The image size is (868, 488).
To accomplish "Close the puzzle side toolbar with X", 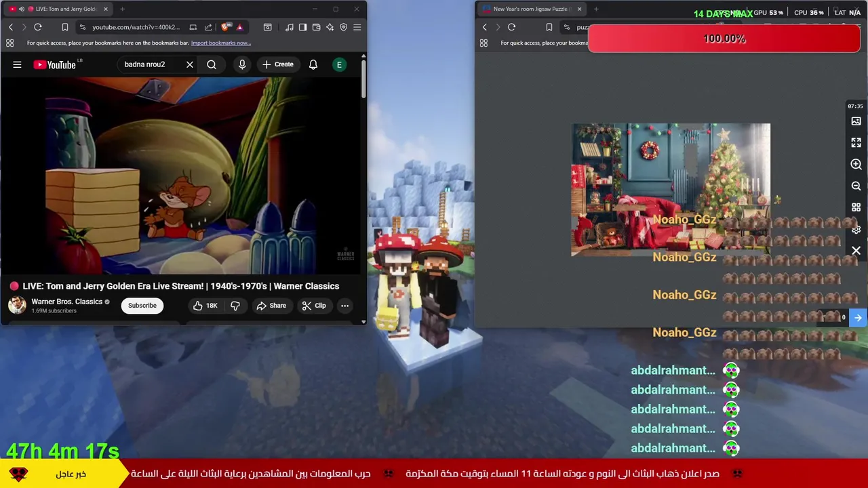I will click(x=856, y=251).
